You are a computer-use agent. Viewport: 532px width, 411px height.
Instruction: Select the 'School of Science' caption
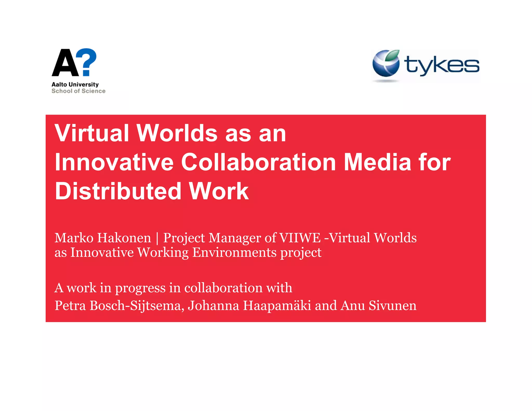(x=78, y=91)
